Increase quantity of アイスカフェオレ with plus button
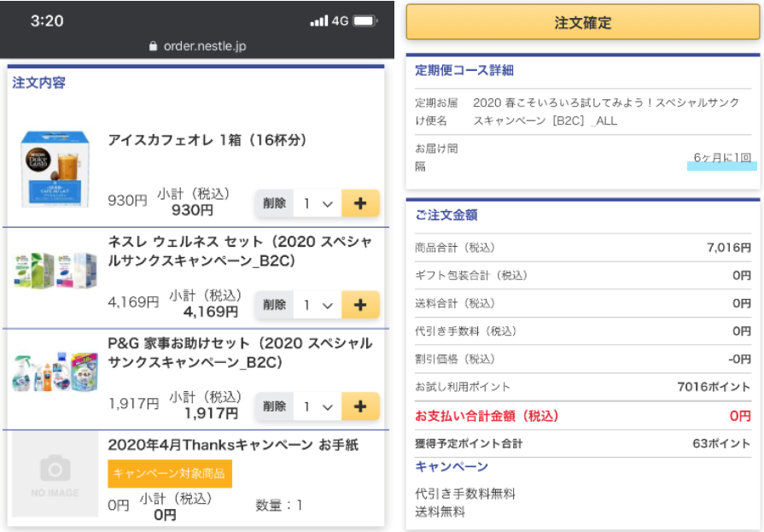Image resolution: width=764 pixels, height=532 pixels. tap(360, 203)
